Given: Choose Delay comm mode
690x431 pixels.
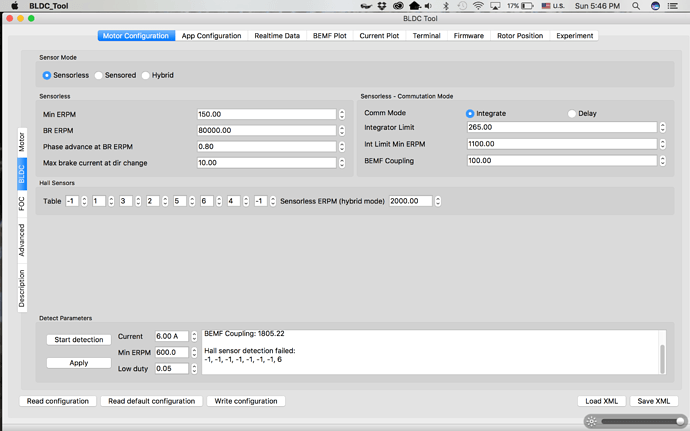Looking at the screenshot, I should point(572,113).
